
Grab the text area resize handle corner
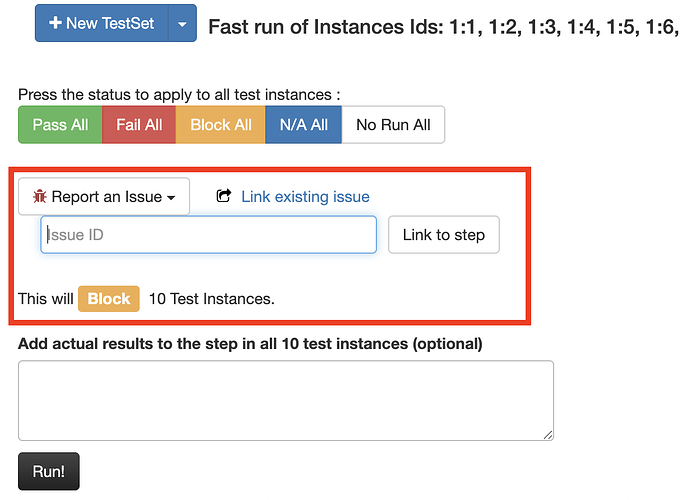(548, 435)
